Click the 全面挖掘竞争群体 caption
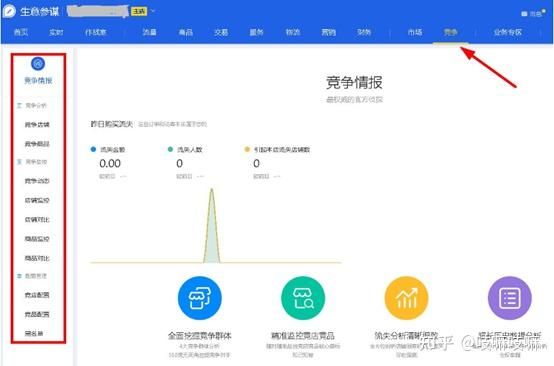 200,335
